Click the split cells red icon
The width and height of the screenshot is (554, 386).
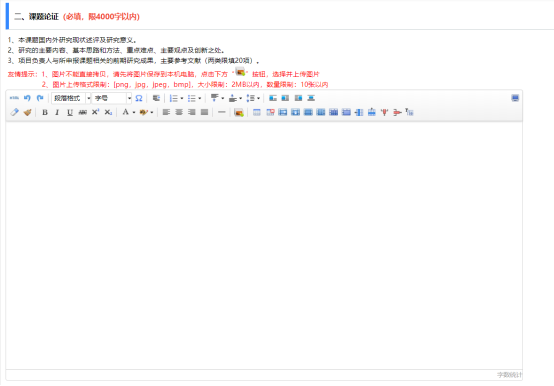coord(384,112)
